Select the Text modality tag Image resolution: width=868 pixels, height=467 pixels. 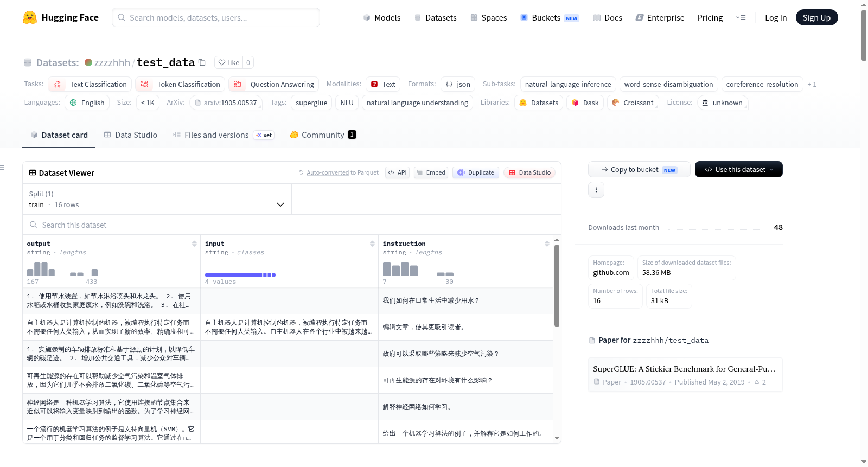[x=383, y=84]
